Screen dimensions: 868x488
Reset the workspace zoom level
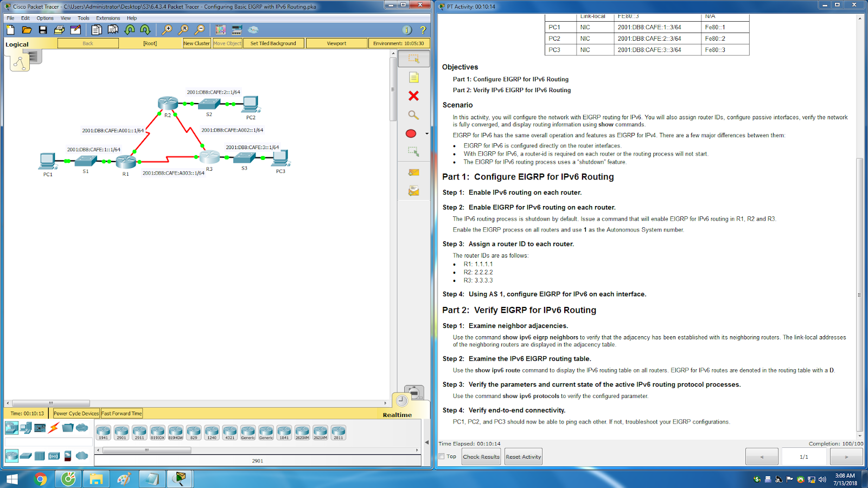(x=183, y=30)
